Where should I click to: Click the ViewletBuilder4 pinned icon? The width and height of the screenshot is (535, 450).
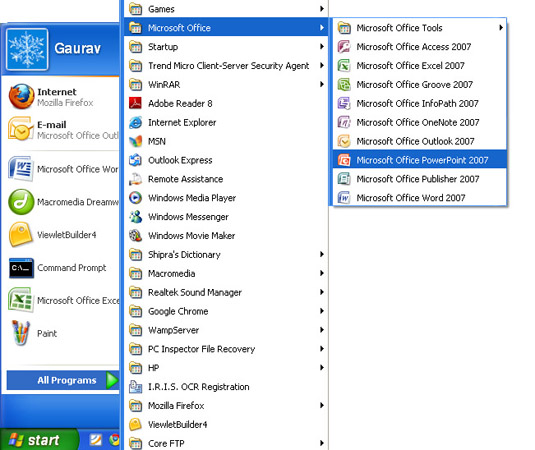click(x=20, y=234)
